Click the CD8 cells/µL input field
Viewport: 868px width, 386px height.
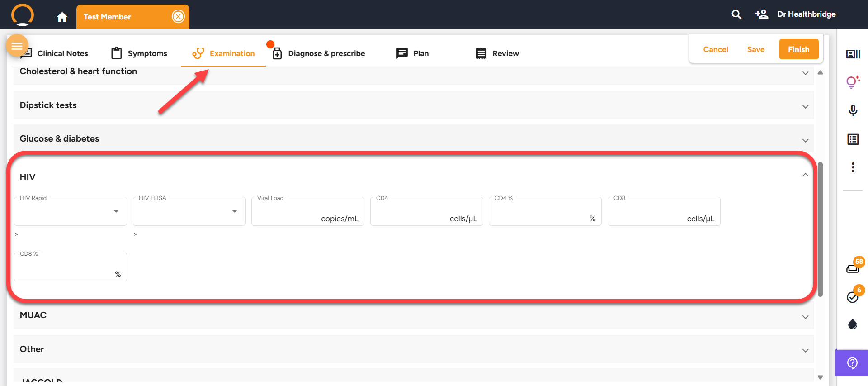[x=664, y=211]
